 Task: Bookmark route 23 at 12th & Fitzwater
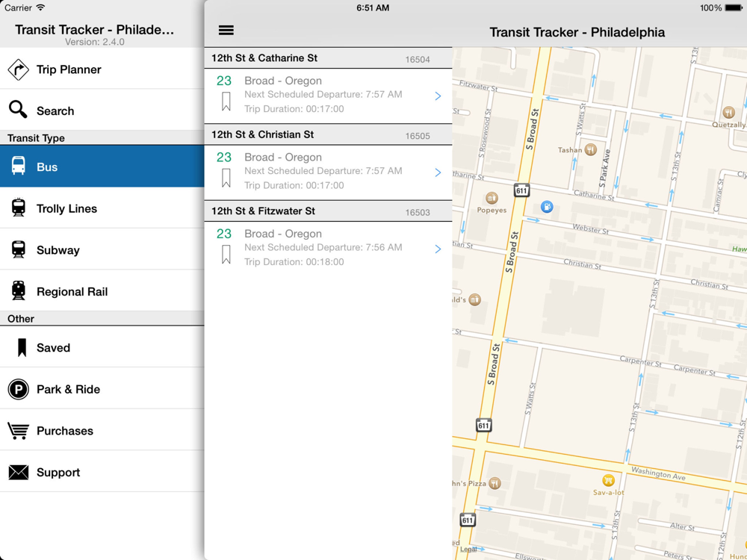(226, 255)
